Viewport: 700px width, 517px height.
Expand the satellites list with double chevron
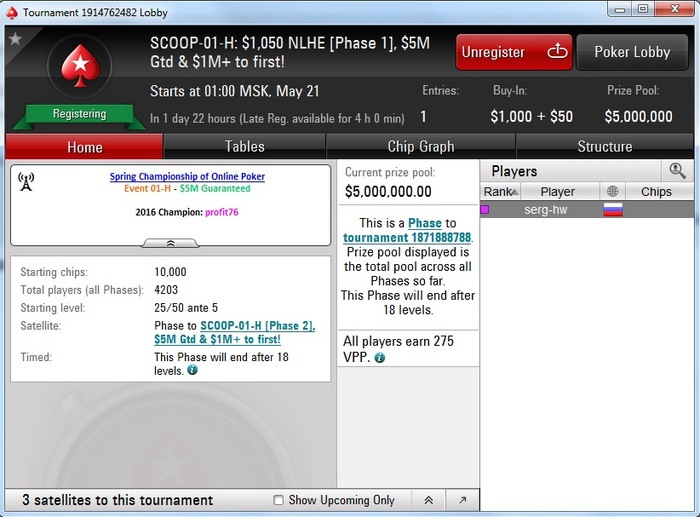(x=428, y=500)
